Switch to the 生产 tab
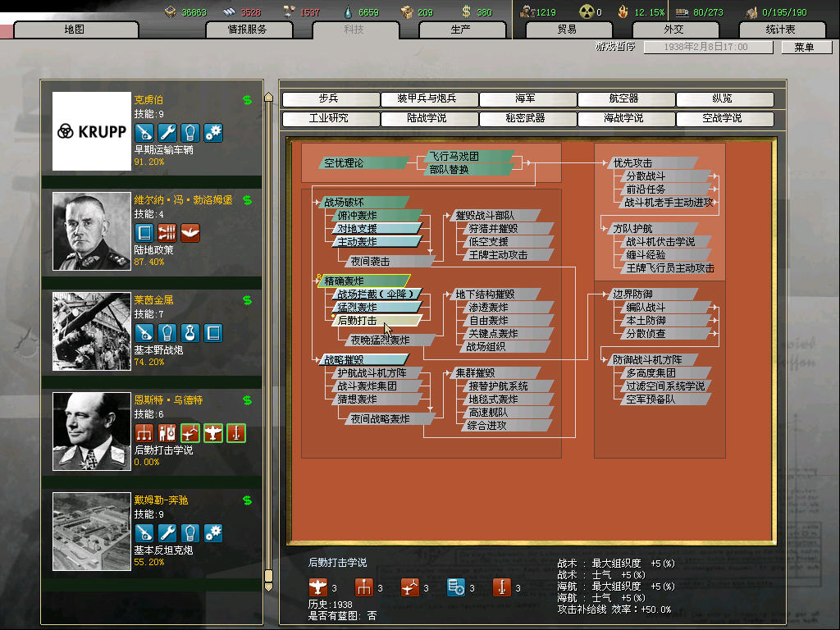This screenshot has height=630, width=840. point(460,30)
